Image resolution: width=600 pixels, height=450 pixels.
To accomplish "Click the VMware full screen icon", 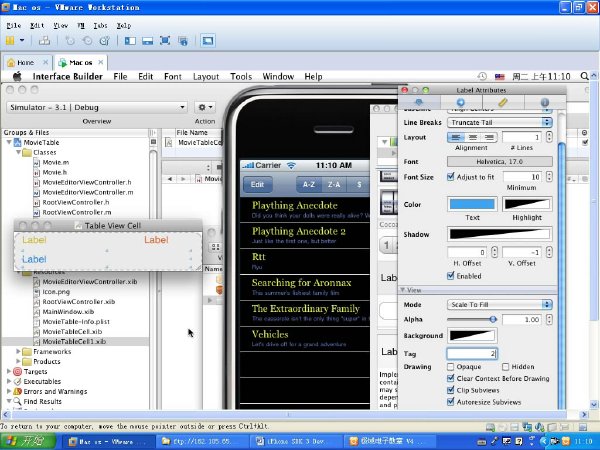I will pos(165,41).
